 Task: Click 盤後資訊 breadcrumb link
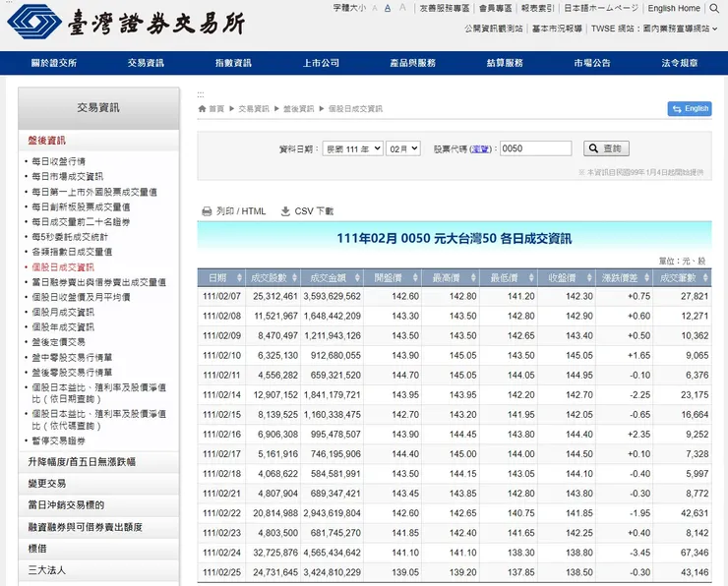(298, 108)
